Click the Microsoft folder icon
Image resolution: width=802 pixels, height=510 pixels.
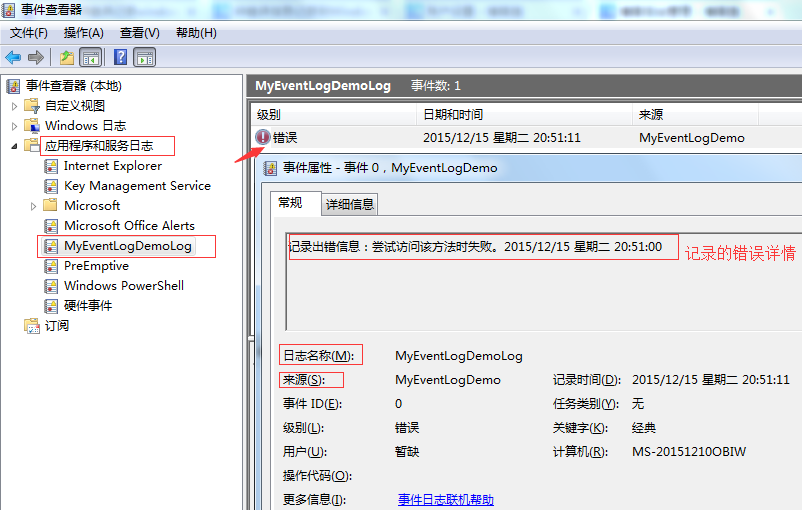pos(50,206)
